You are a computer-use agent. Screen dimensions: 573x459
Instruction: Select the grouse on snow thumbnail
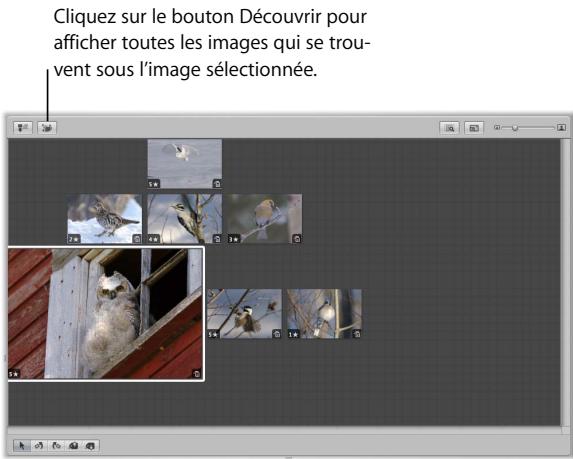click(104, 219)
